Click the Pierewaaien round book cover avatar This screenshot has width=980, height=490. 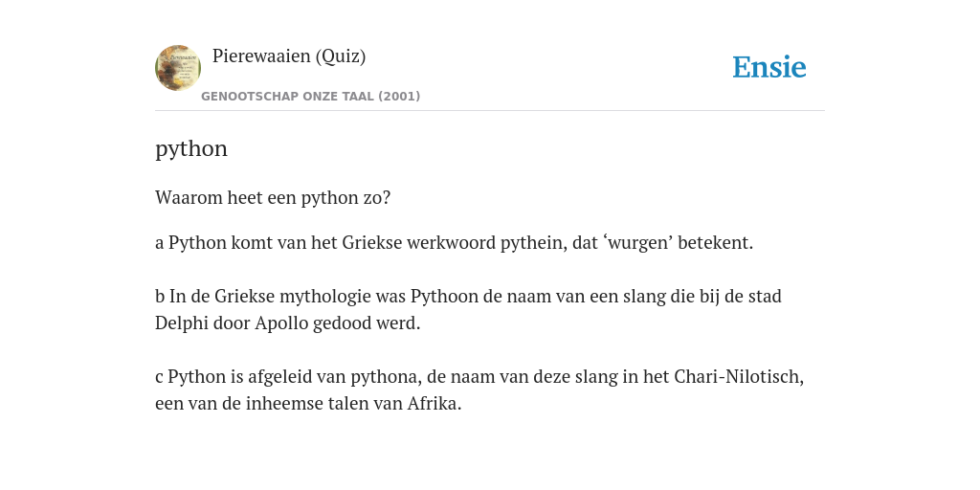(178, 68)
